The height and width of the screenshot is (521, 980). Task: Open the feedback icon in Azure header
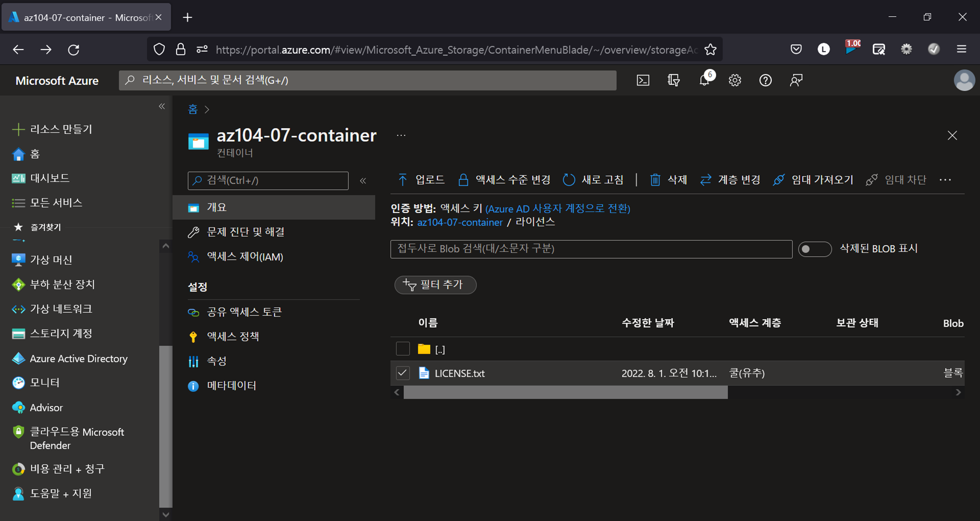[x=796, y=80]
